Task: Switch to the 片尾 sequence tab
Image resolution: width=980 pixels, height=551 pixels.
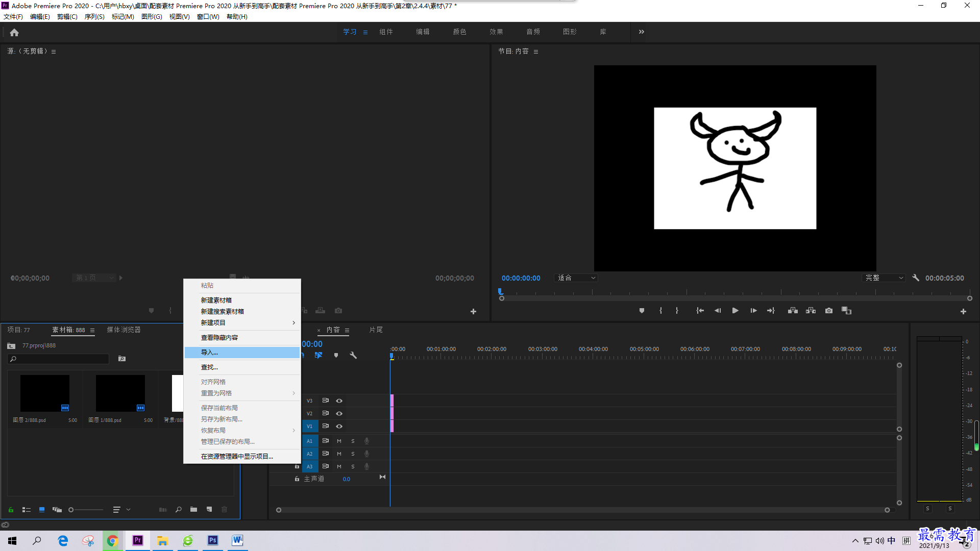Action: pyautogui.click(x=376, y=330)
